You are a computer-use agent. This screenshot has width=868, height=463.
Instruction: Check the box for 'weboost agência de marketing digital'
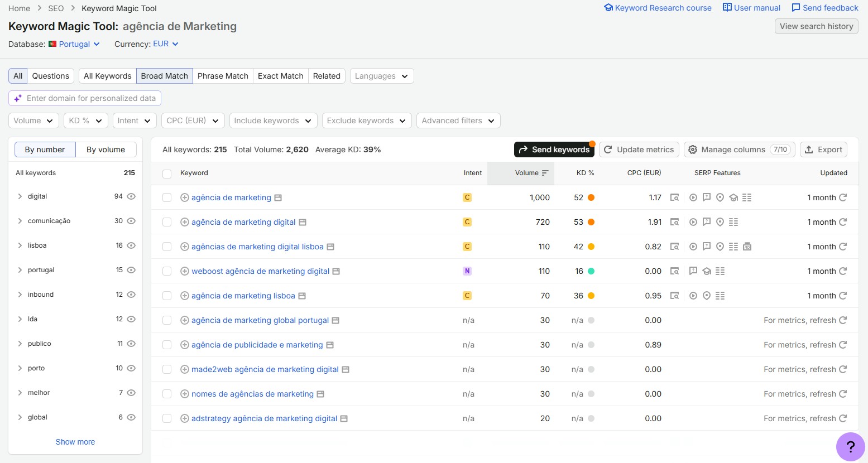tap(166, 271)
